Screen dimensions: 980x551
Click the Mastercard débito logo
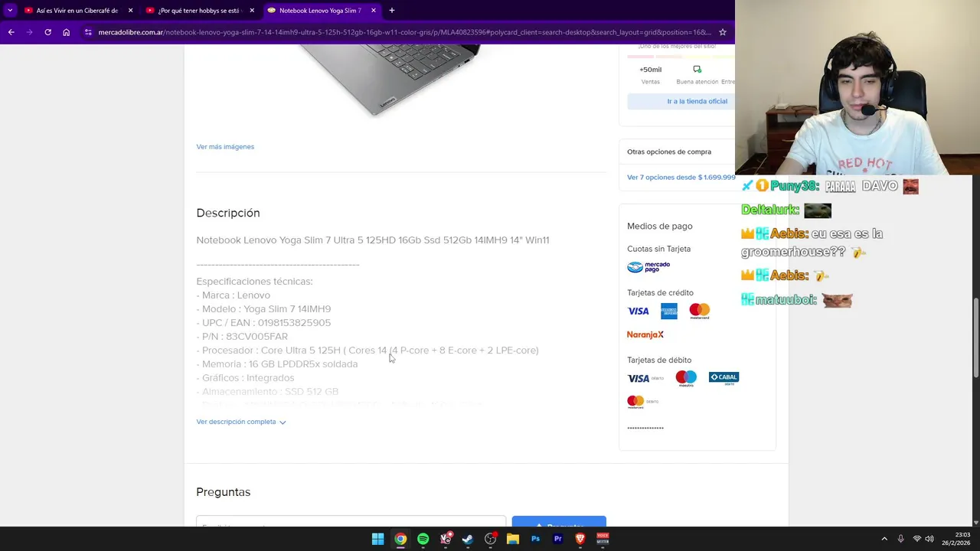642,401
